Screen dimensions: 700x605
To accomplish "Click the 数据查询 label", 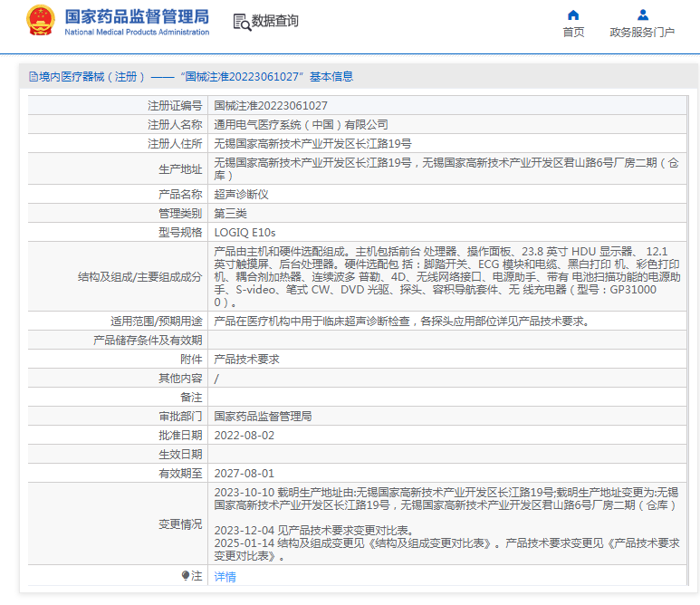I will pos(275,21).
